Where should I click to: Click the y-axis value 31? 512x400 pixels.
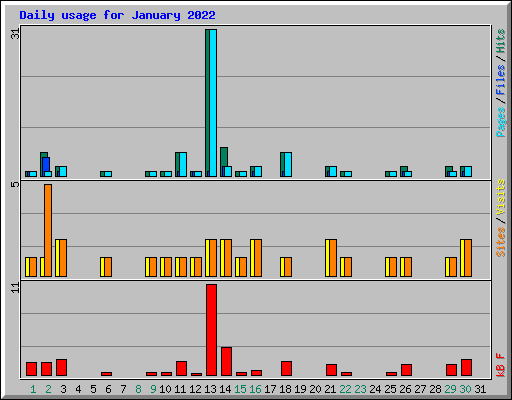(15, 33)
